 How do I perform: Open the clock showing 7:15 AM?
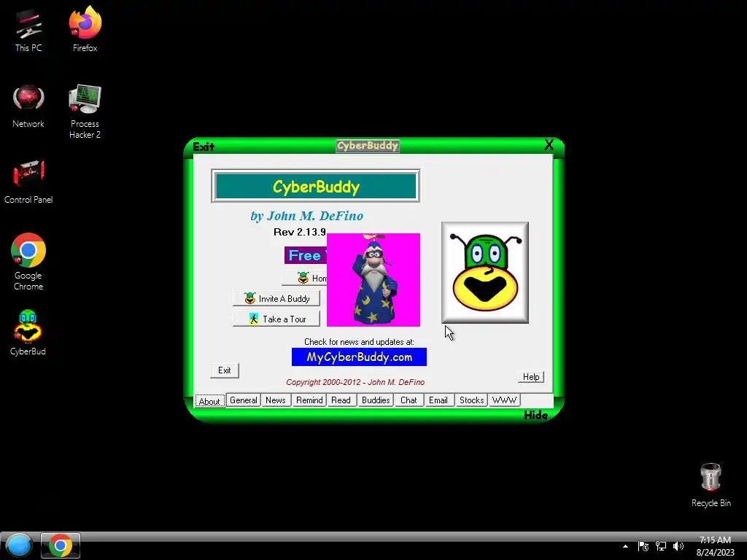[x=715, y=546]
